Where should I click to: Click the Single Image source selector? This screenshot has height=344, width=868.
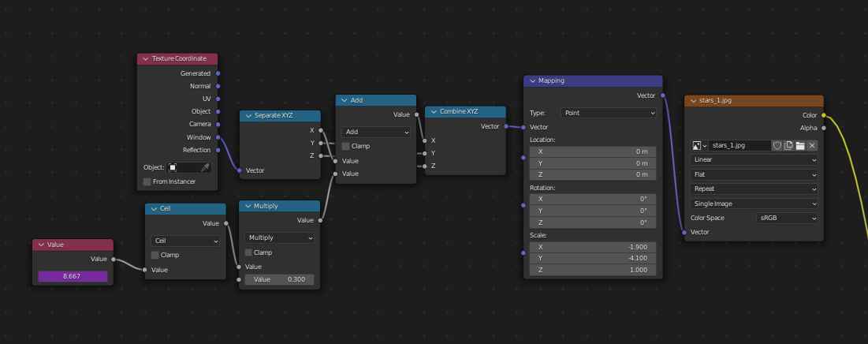point(754,203)
